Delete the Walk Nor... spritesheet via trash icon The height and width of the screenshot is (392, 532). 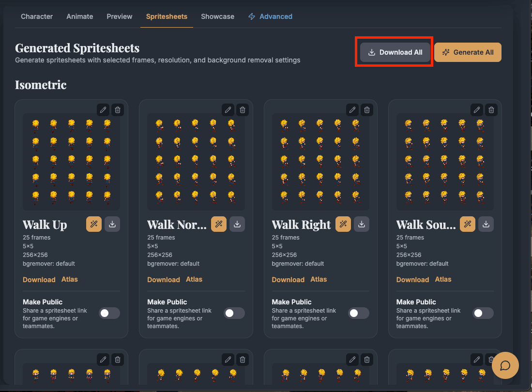(x=243, y=110)
